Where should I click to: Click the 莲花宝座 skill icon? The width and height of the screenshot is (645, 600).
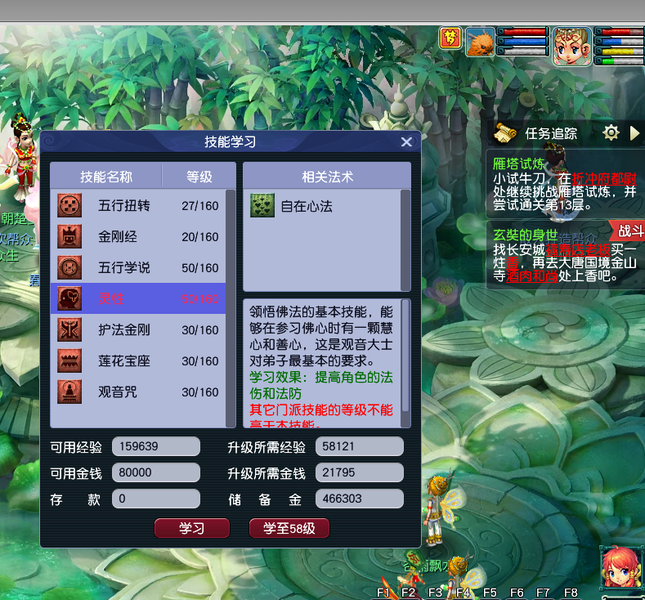coord(69,361)
